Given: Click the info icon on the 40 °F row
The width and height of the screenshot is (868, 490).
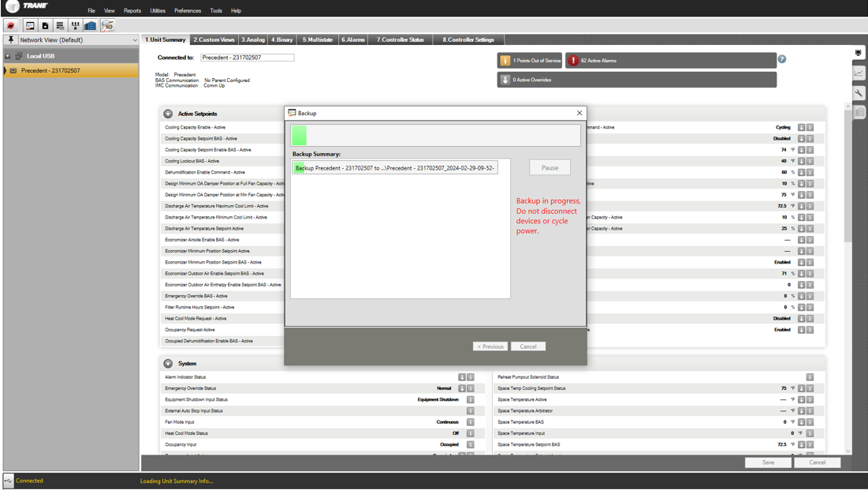Looking at the screenshot, I should [x=810, y=161].
